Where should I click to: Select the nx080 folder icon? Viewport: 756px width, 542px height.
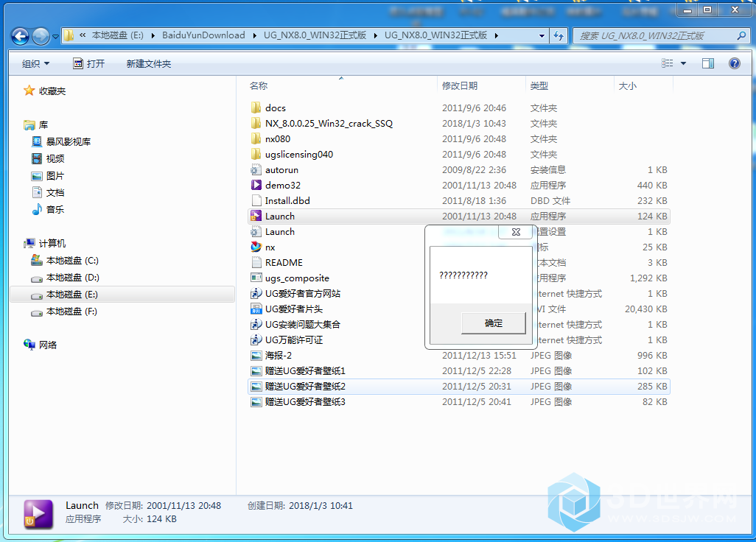256,138
